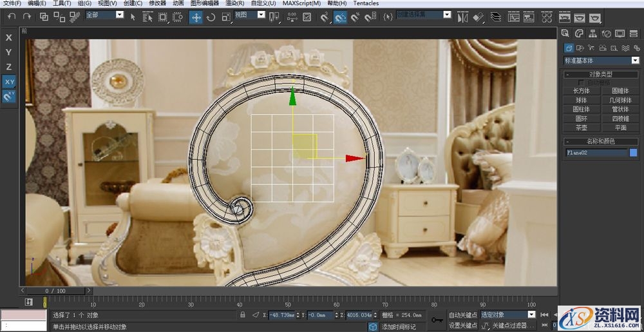Click the Redo arrow icon
The width and height of the screenshot is (644, 332).
coord(27,17)
